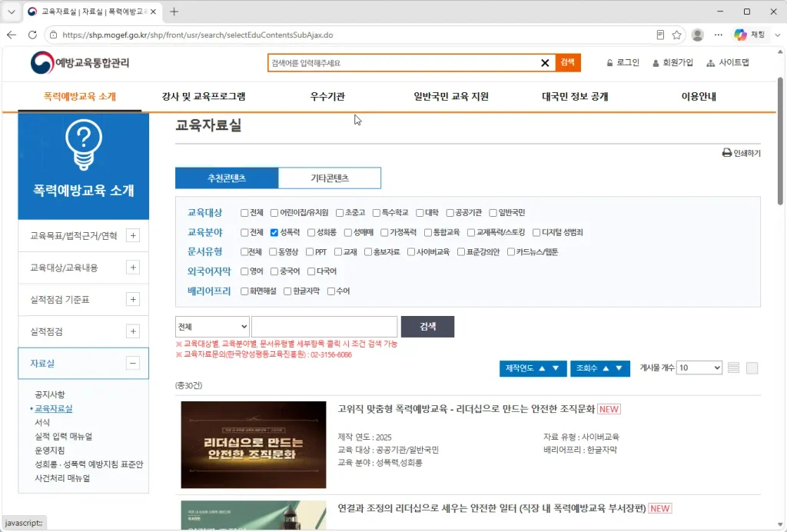Click the 인쇄하기 printer icon
Image resolution: width=787 pixels, height=532 pixels.
(727, 152)
